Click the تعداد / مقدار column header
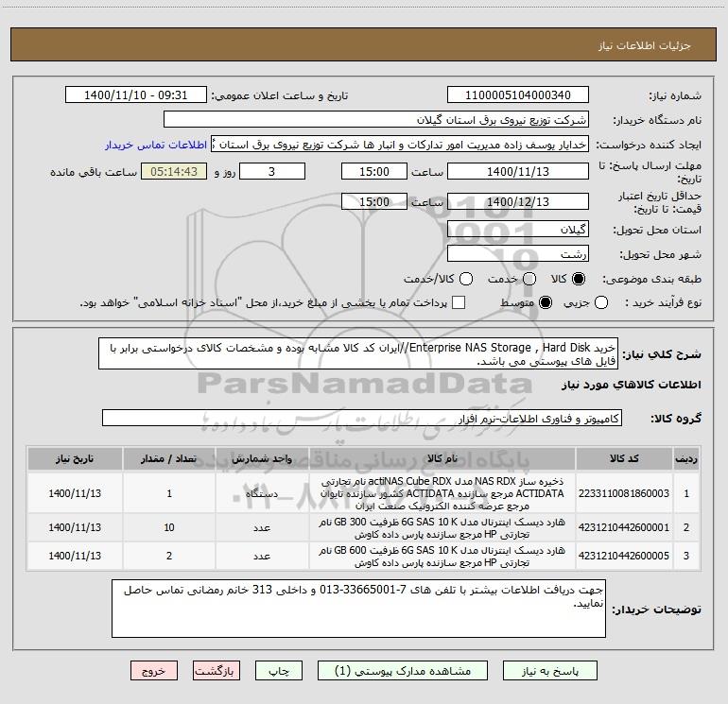728x704 pixels. [169, 458]
